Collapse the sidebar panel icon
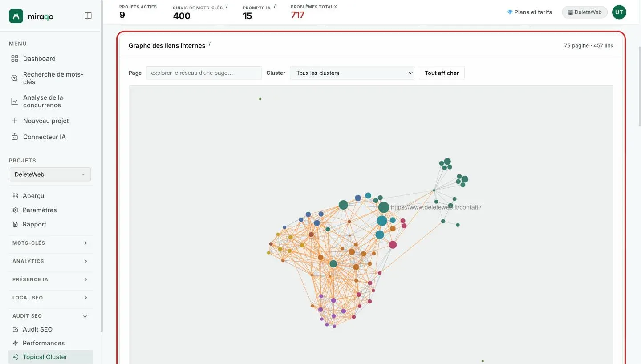 click(88, 16)
